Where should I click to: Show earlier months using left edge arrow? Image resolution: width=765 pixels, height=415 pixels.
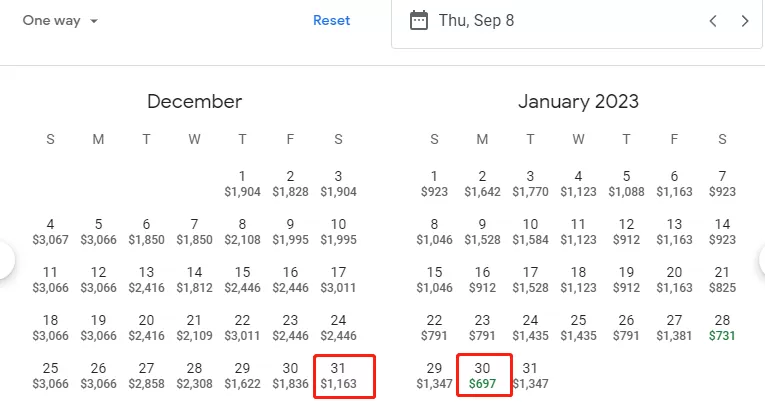(x=5, y=260)
